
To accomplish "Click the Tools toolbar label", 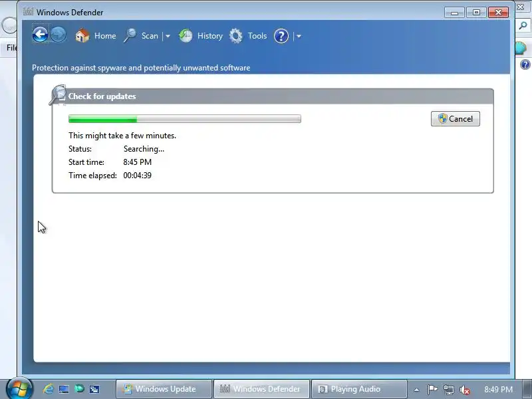I will [x=257, y=36].
